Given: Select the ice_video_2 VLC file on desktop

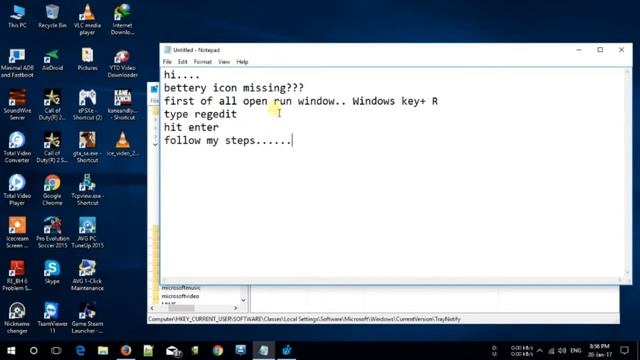Looking at the screenshot, I should coord(122,144).
